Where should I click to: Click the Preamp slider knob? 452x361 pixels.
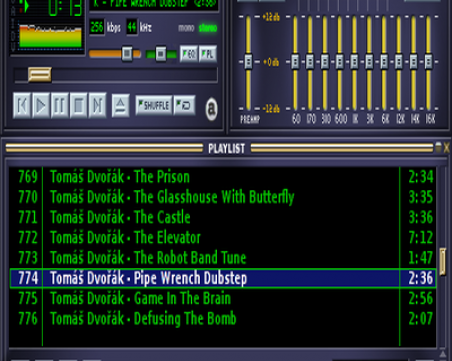tap(248, 62)
